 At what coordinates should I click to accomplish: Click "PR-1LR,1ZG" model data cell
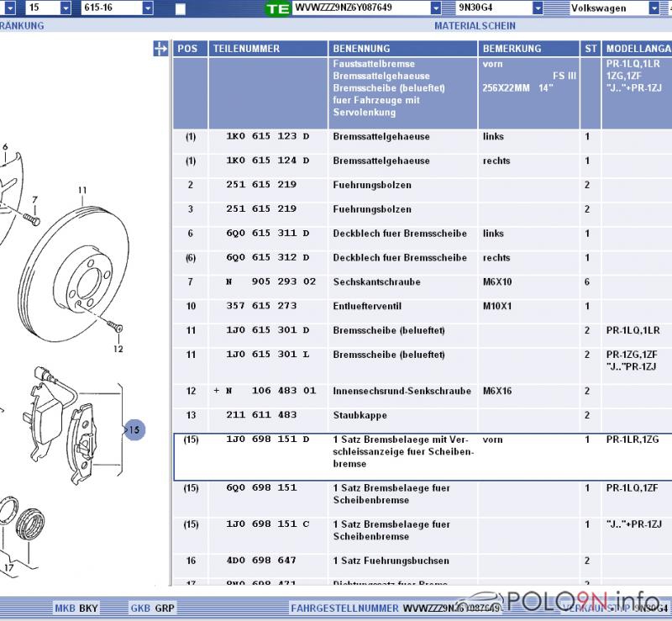633,439
